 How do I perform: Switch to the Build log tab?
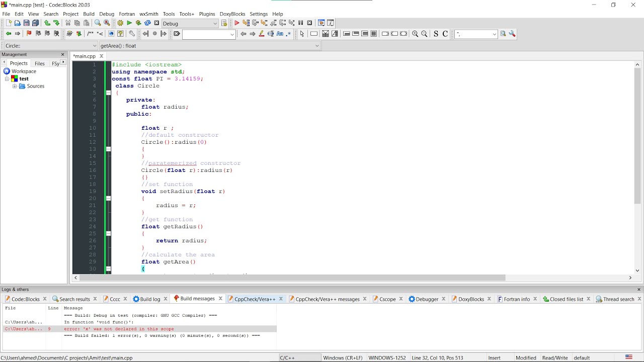point(149,299)
